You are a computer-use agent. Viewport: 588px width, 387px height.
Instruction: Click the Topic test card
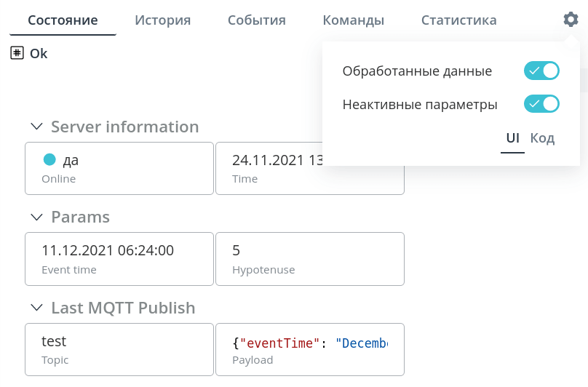pos(119,349)
